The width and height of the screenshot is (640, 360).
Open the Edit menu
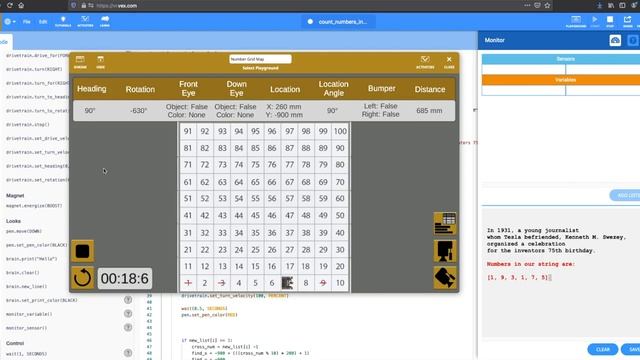[43, 22]
